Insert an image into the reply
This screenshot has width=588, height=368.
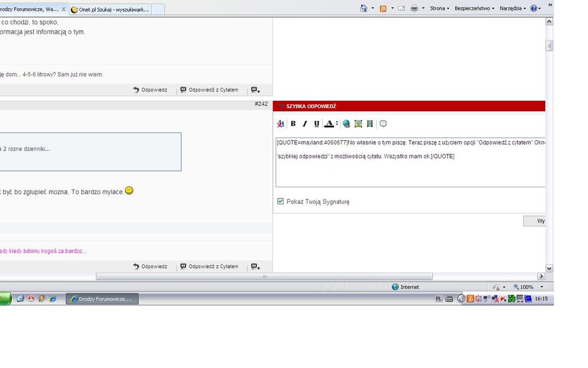[x=358, y=124]
